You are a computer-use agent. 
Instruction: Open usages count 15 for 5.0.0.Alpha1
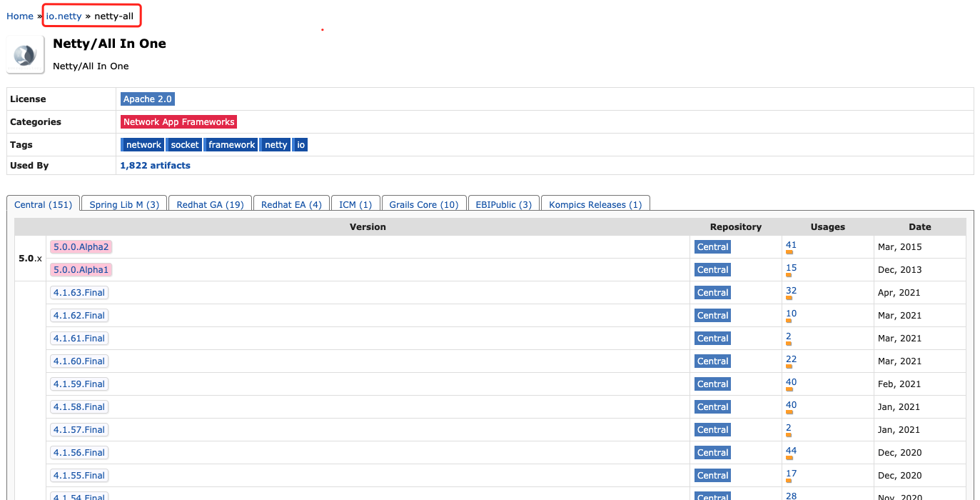coord(791,268)
